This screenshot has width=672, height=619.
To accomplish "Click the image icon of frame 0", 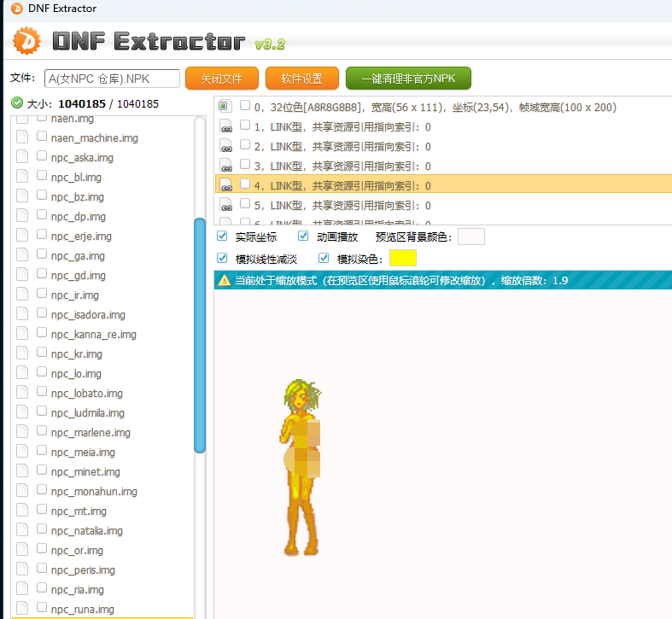I will coord(225,107).
